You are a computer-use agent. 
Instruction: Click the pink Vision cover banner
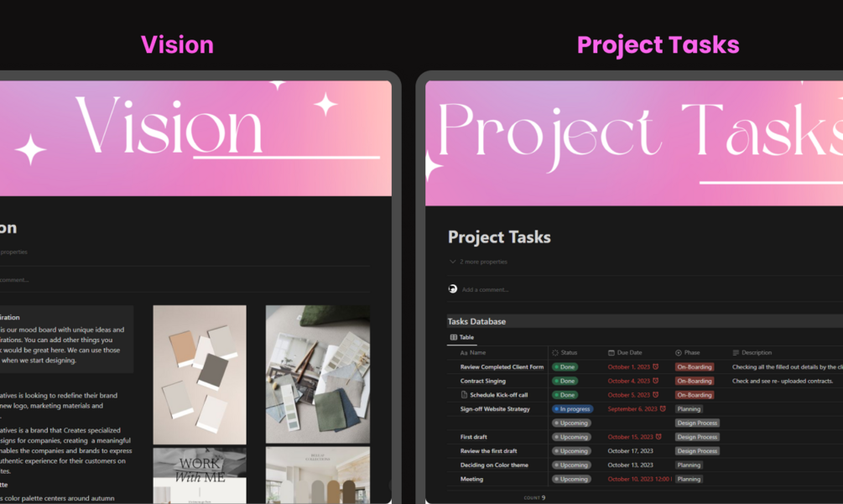[195, 138]
